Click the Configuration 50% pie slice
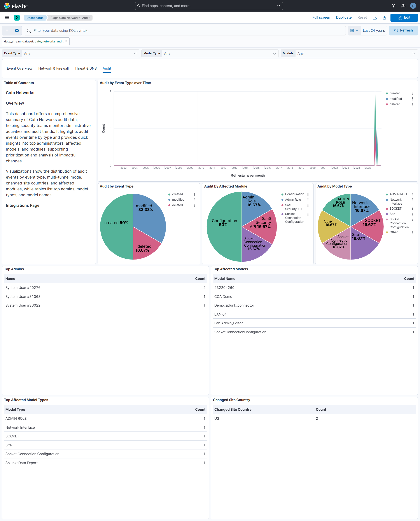 pos(224,226)
